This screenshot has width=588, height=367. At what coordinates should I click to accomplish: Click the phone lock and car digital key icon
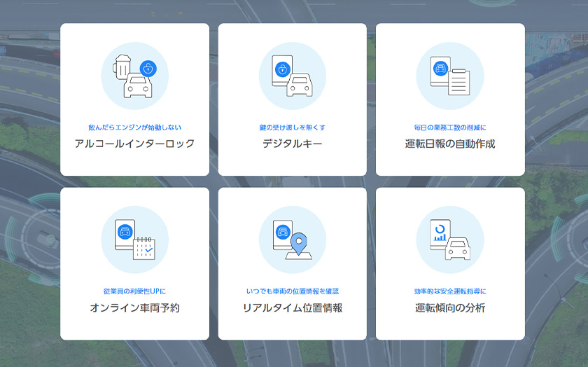(293, 76)
